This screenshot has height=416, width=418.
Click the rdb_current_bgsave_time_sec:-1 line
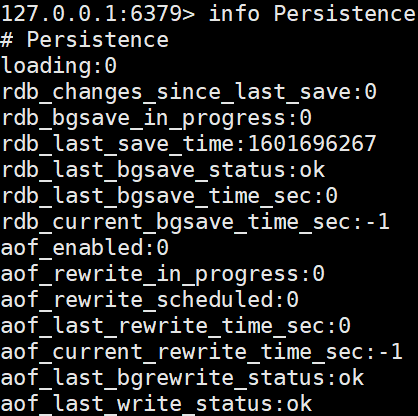[195, 222]
